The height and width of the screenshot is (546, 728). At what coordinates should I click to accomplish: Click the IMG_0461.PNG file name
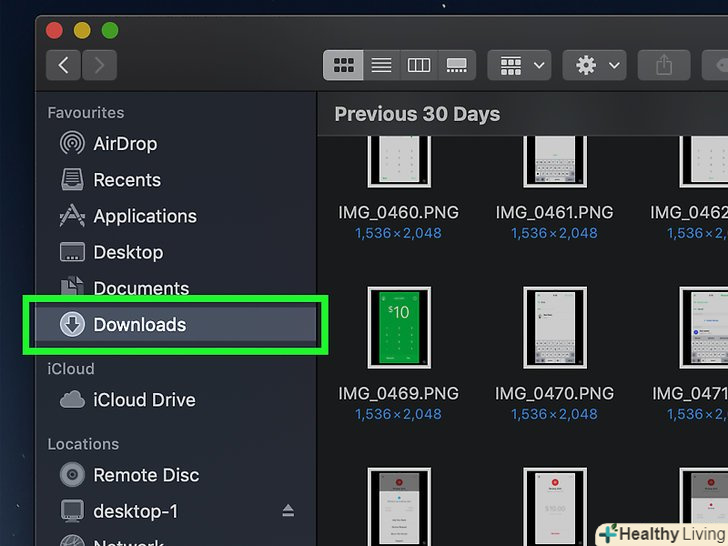tap(554, 213)
